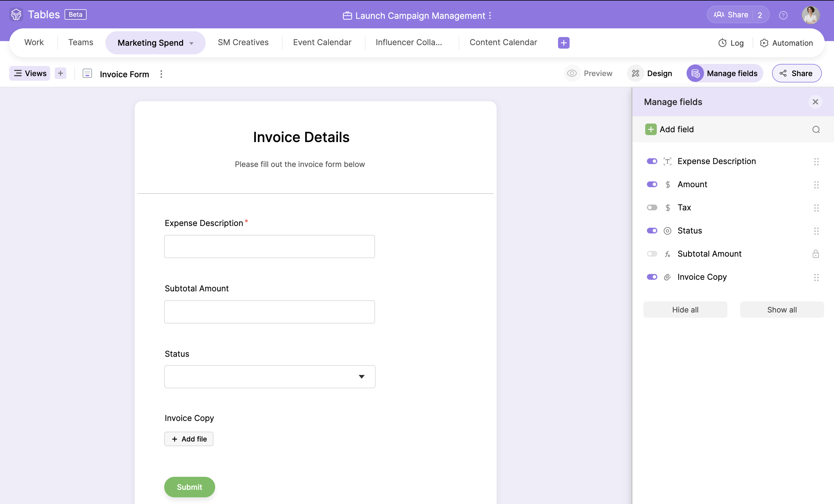Open the help question mark icon
834x504 pixels.
pos(783,15)
